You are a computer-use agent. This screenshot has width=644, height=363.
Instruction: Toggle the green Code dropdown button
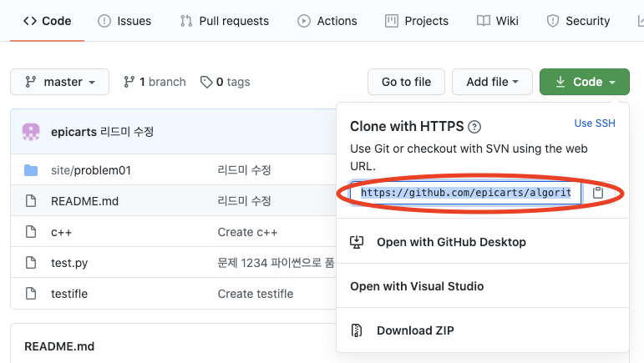coord(585,82)
